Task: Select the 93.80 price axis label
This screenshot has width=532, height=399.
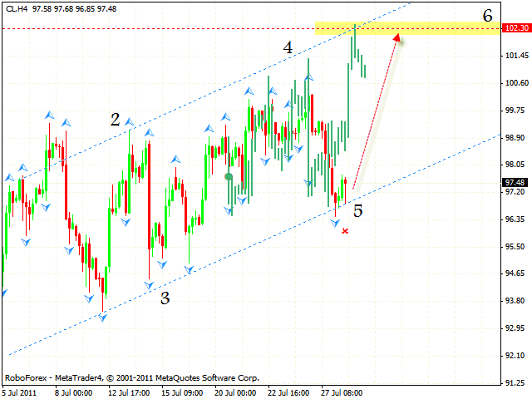Action: (515, 301)
